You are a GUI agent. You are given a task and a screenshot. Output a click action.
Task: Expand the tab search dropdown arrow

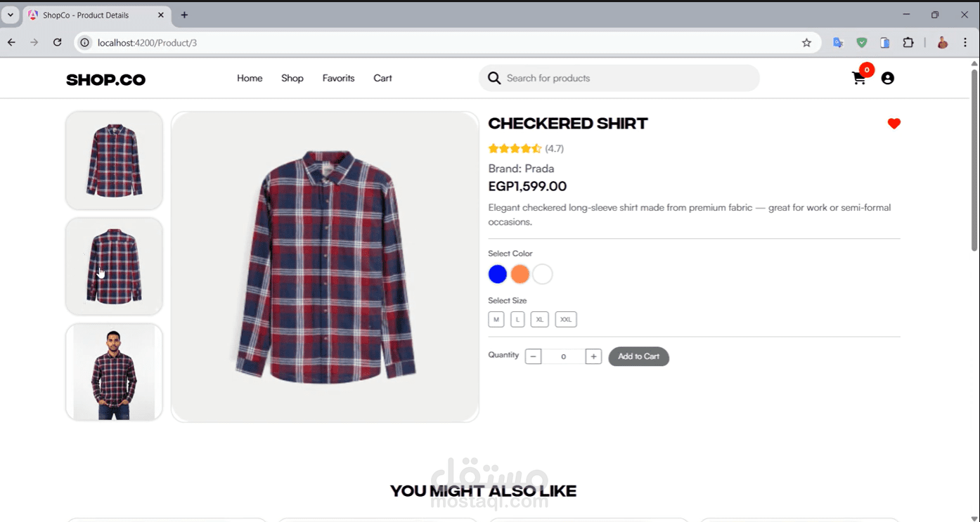(x=11, y=15)
